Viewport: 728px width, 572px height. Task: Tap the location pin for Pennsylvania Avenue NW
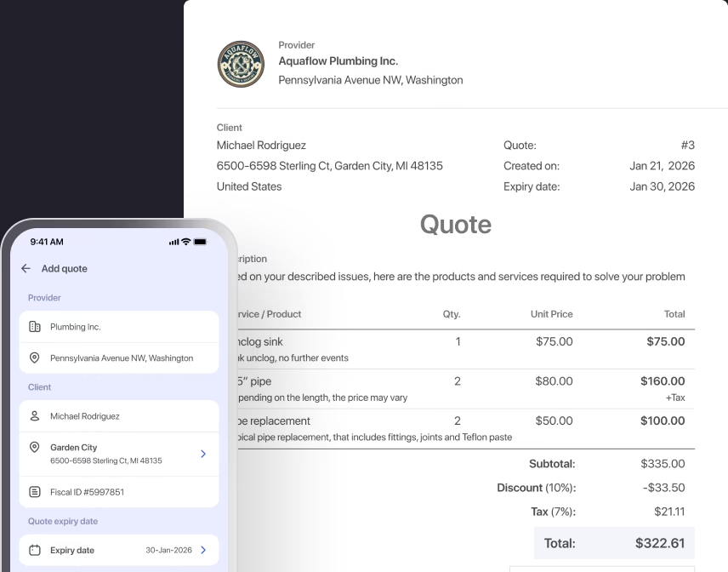coord(35,357)
